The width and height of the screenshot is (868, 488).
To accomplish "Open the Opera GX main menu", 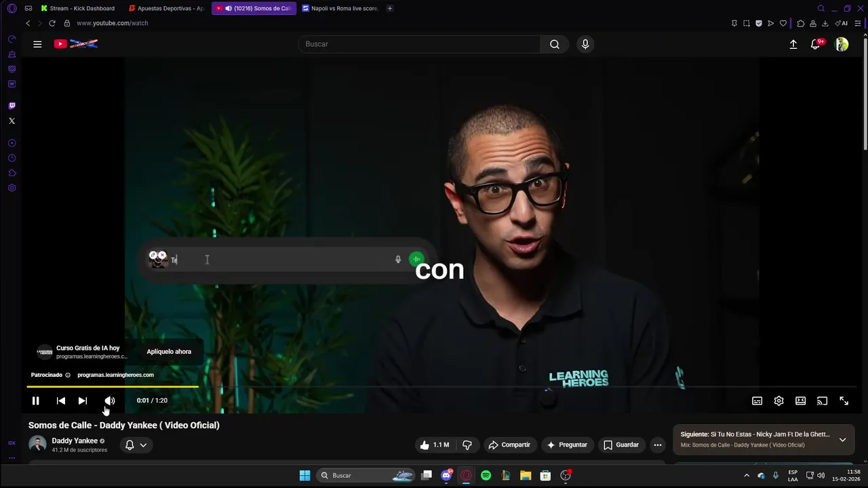I will 12,8.
